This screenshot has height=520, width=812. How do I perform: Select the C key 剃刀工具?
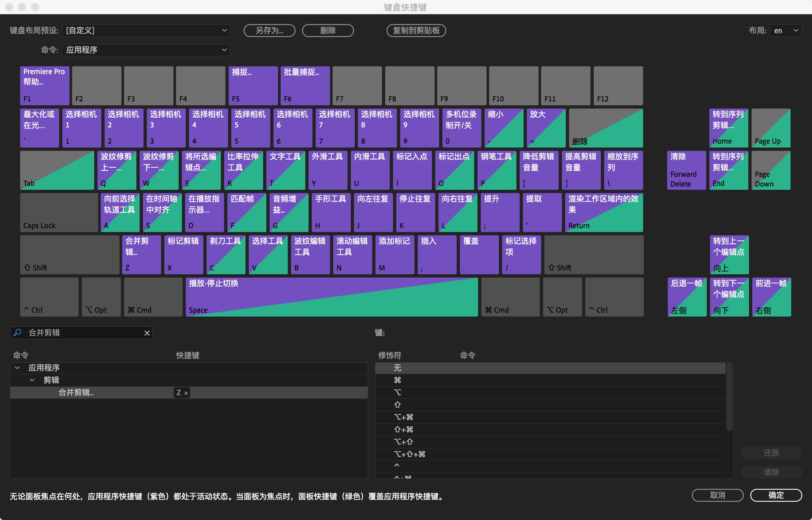point(225,254)
